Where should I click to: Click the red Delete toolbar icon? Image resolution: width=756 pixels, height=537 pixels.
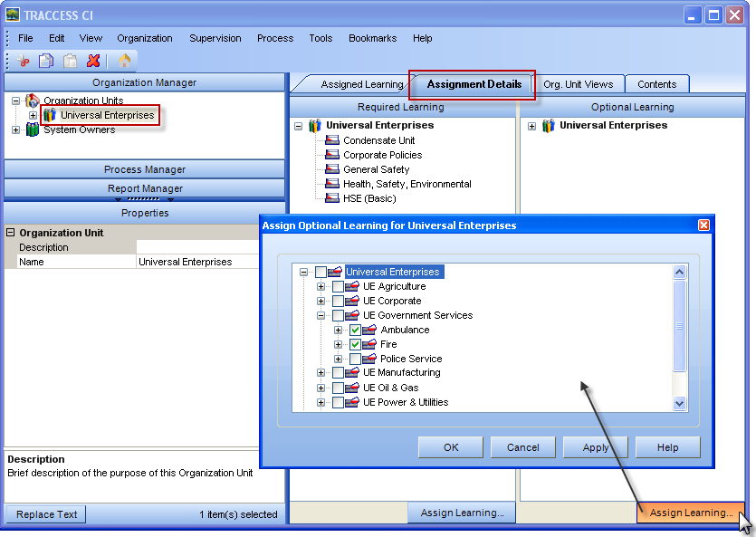[93, 60]
